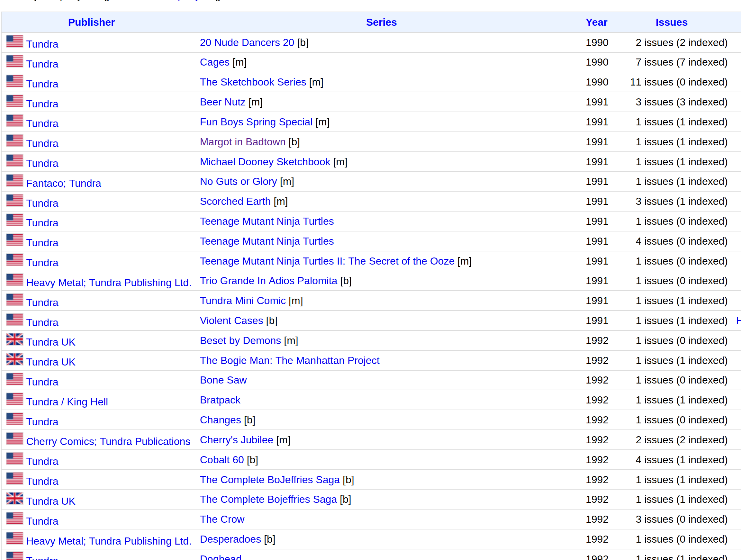Viewport: 741px width, 560px height.
Task: Open the Bratpack series link
Action: [x=220, y=400]
